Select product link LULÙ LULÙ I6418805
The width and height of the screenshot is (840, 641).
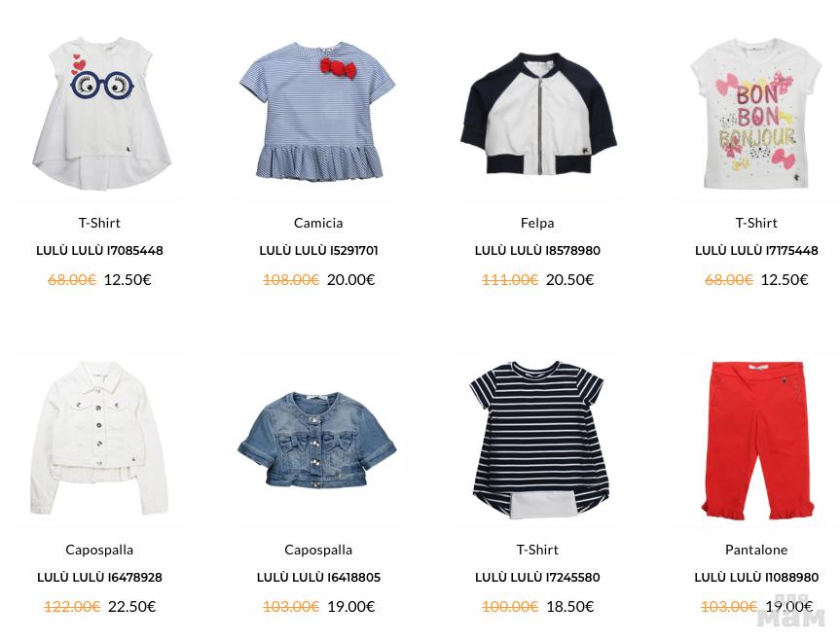point(318,577)
